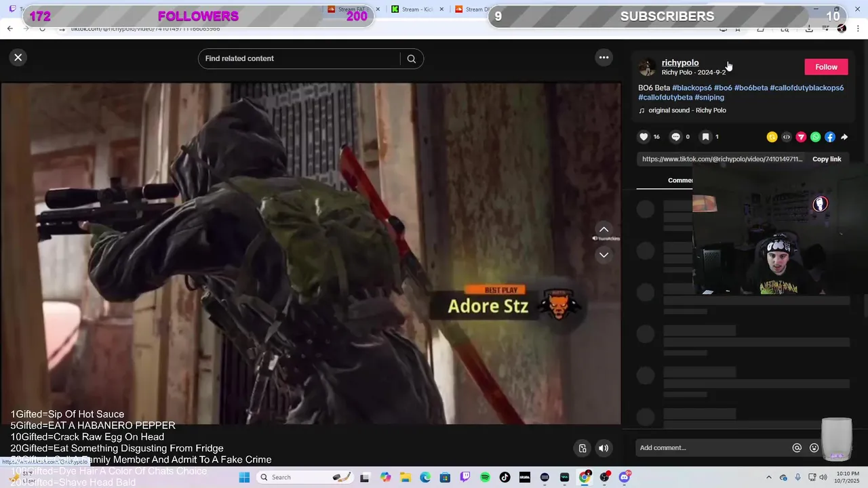The width and height of the screenshot is (868, 488).
Task: Like the video with heart icon
Action: point(644,137)
